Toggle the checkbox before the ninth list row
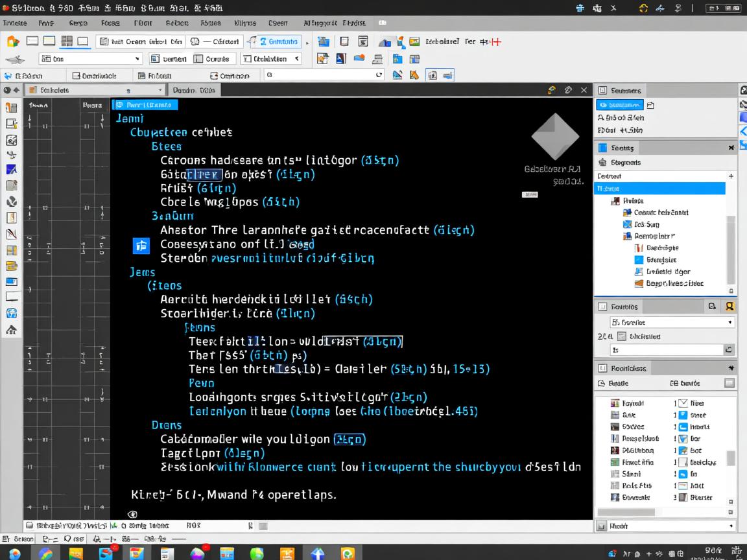This screenshot has width=747, height=560. [682, 498]
